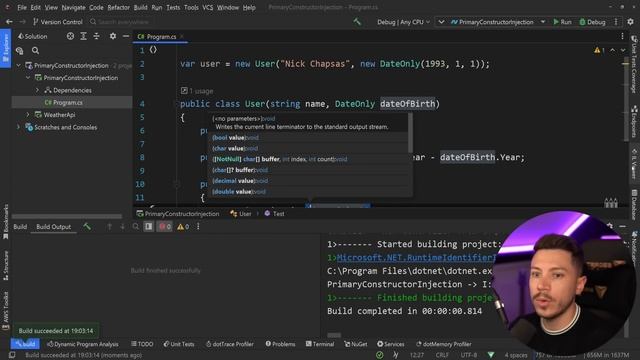Switch to Build Output tab
The height and width of the screenshot is (360, 640).
53,227
